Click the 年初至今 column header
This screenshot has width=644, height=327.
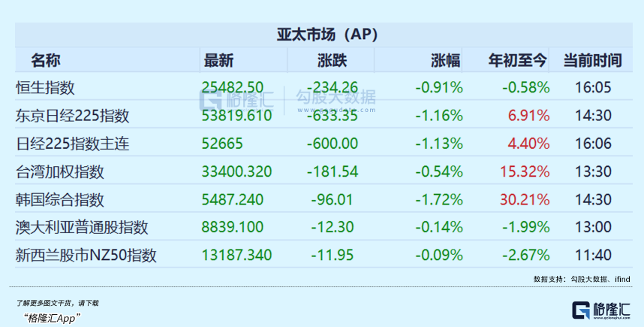pyautogui.click(x=519, y=59)
